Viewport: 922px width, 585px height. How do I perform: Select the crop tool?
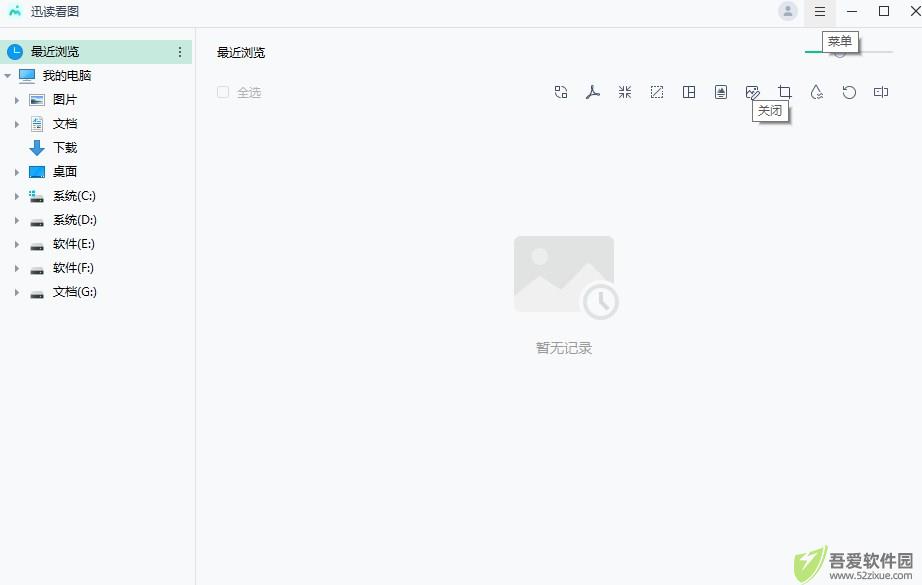[785, 92]
